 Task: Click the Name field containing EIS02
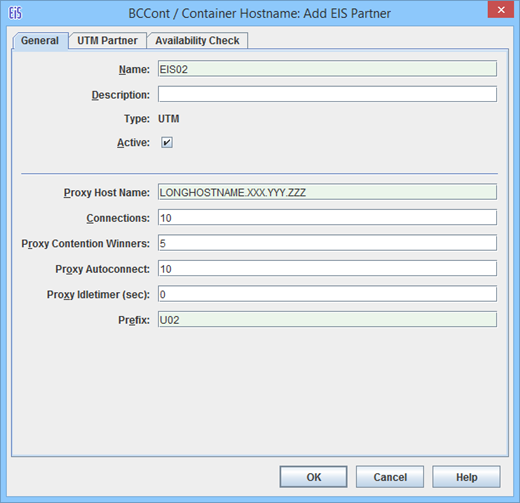(327, 69)
